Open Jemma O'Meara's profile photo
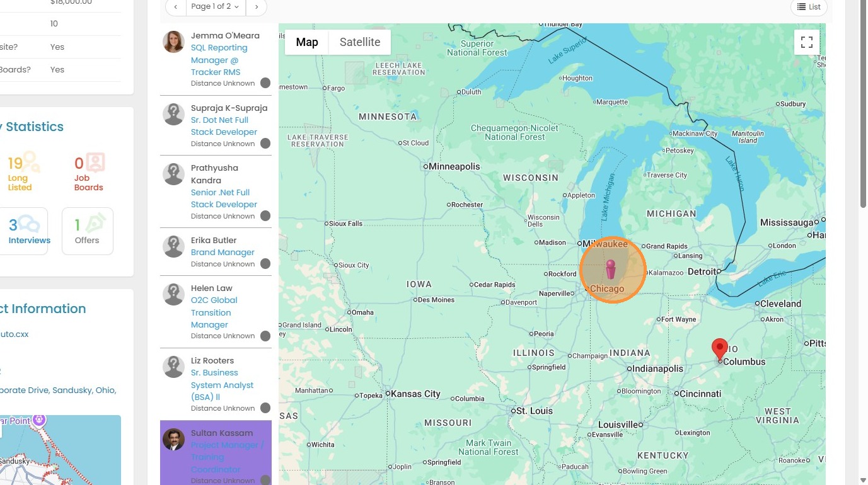Viewport: 868px width, 485px height. coord(173,42)
